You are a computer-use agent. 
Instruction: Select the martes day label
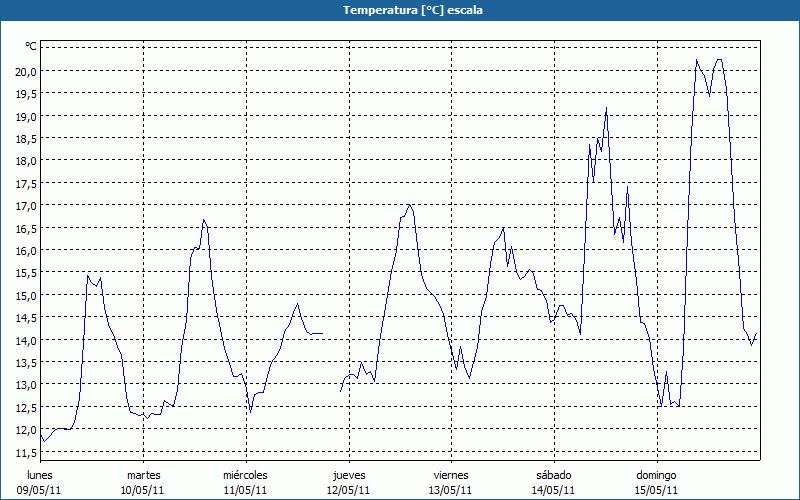click(x=143, y=475)
